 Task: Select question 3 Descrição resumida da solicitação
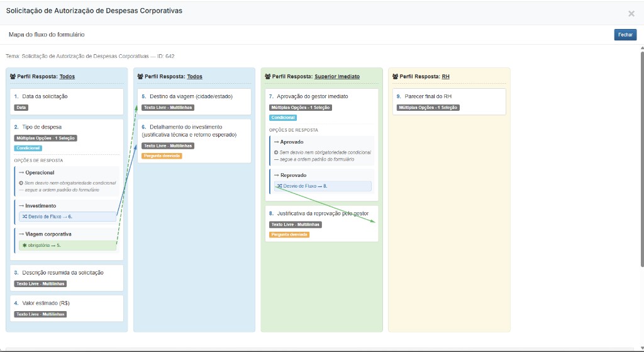pos(67,278)
